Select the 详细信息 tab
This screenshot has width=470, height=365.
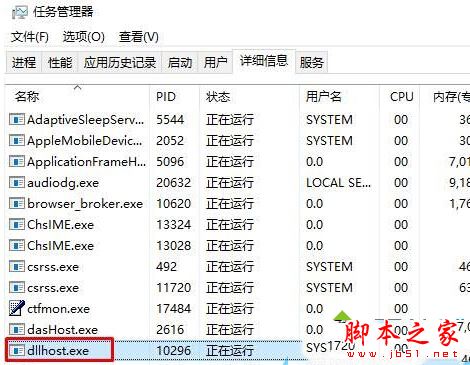point(264,61)
